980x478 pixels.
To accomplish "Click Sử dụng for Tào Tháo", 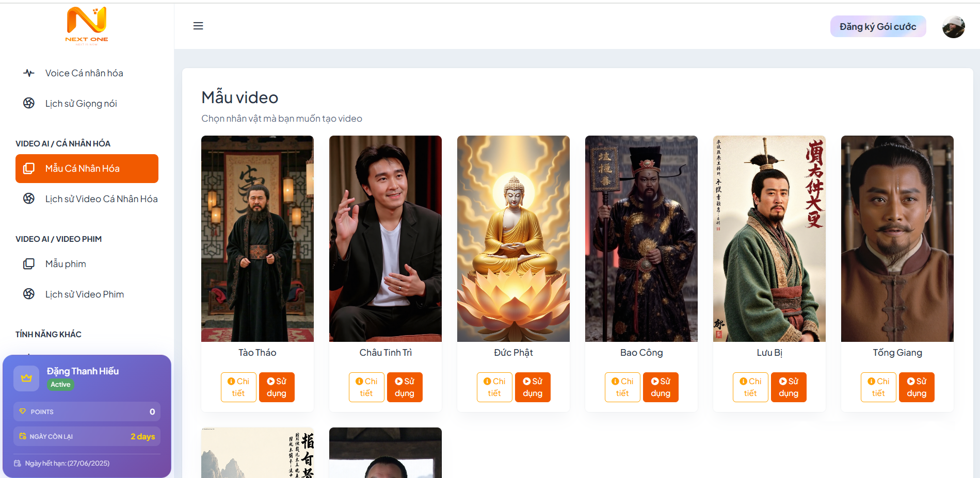I will point(277,387).
